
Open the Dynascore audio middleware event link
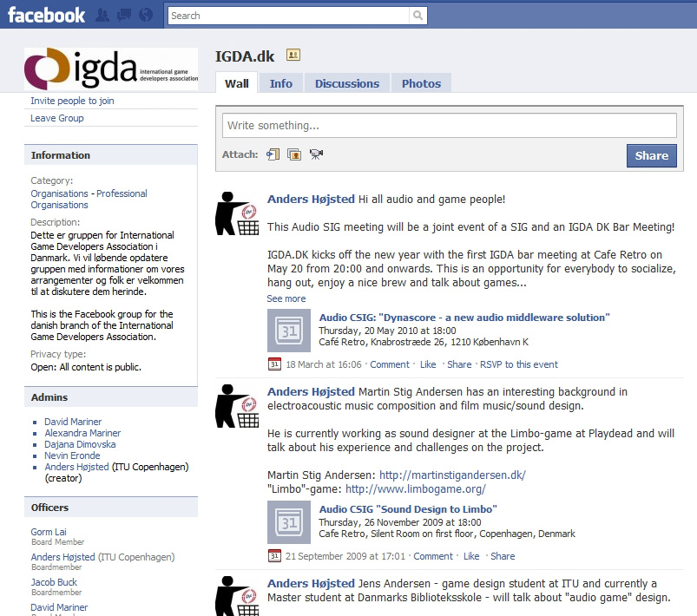point(464,318)
